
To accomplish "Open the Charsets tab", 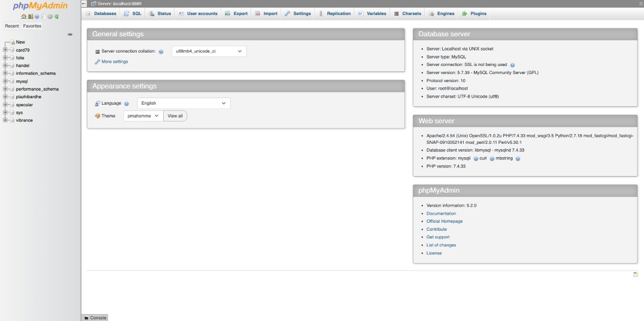I will click(x=407, y=13).
